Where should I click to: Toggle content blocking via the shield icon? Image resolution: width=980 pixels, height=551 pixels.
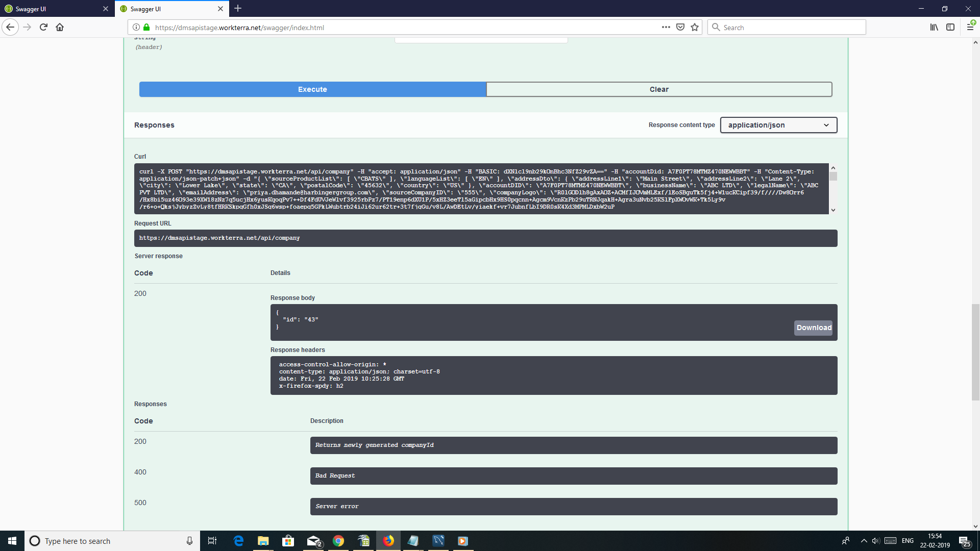[x=680, y=27]
